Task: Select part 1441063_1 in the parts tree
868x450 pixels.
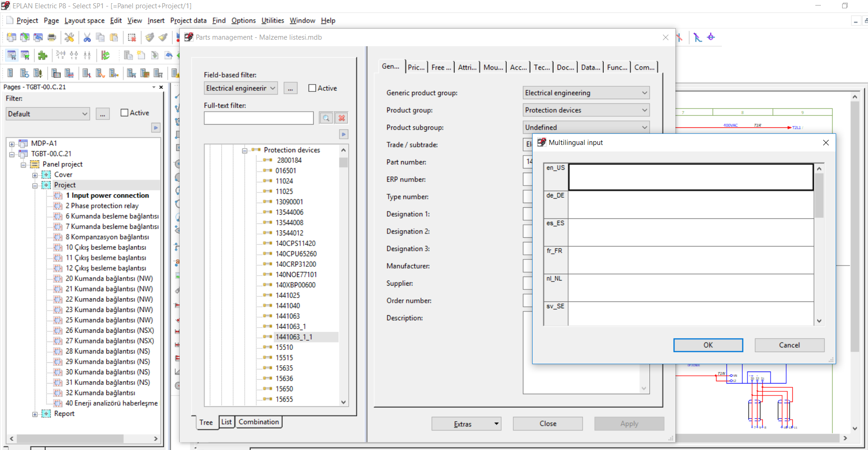Action: (291, 327)
